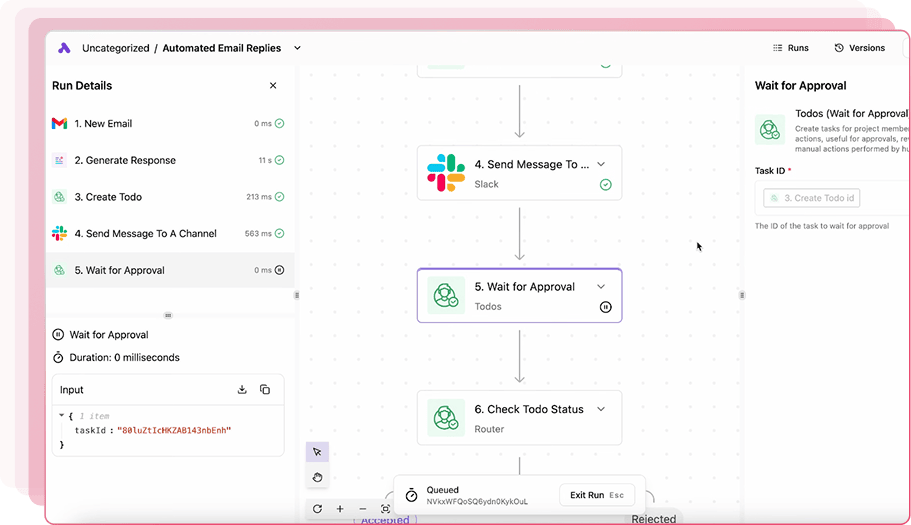The height and width of the screenshot is (525, 911).
Task: Click the horizontal panel resize handle in Run Details
Action: coord(168,315)
